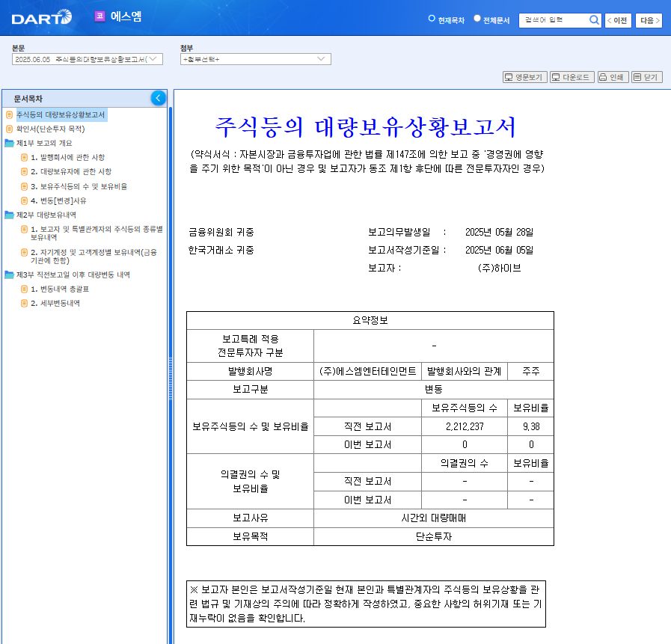
Task: Open 2. 대량보유자에 관한 사항
Action: 71,171
